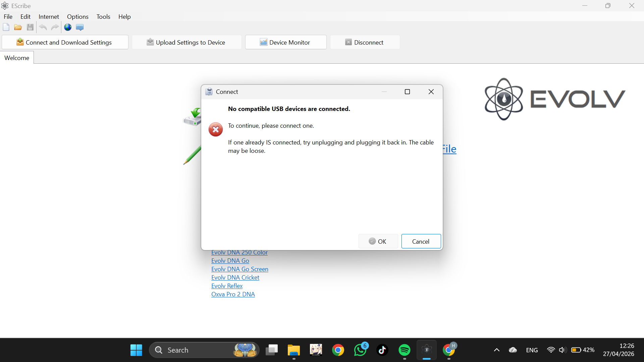Click Upload Settings to Device button
The width and height of the screenshot is (644, 362).
(x=186, y=43)
